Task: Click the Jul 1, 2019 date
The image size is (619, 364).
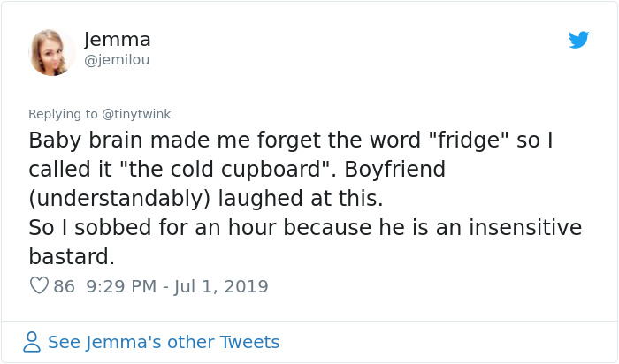Action: (224, 286)
